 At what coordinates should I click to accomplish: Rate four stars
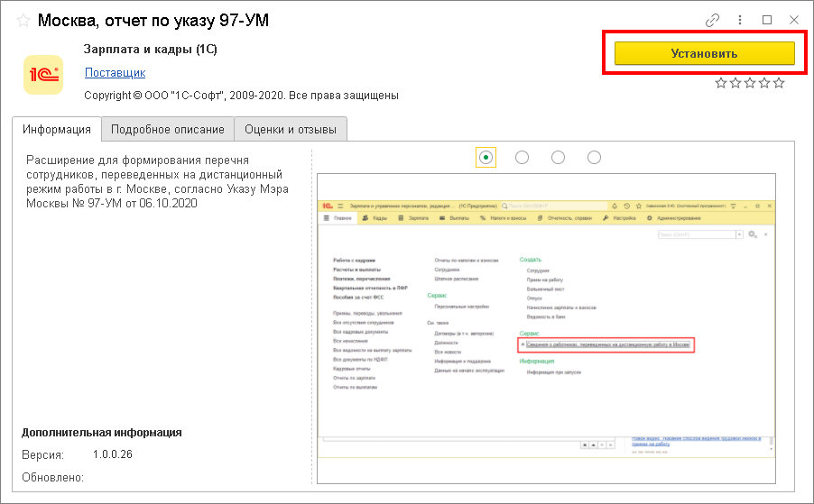pyautogui.click(x=764, y=83)
